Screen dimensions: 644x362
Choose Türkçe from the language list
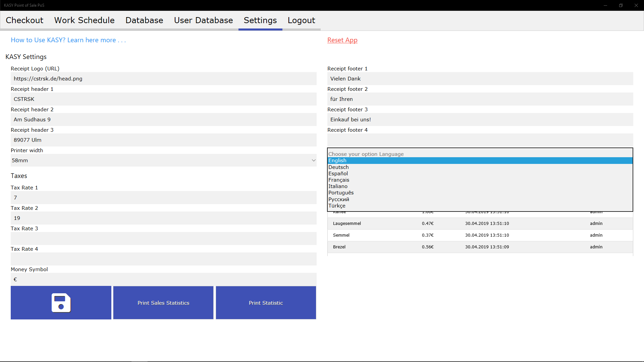click(x=480, y=206)
